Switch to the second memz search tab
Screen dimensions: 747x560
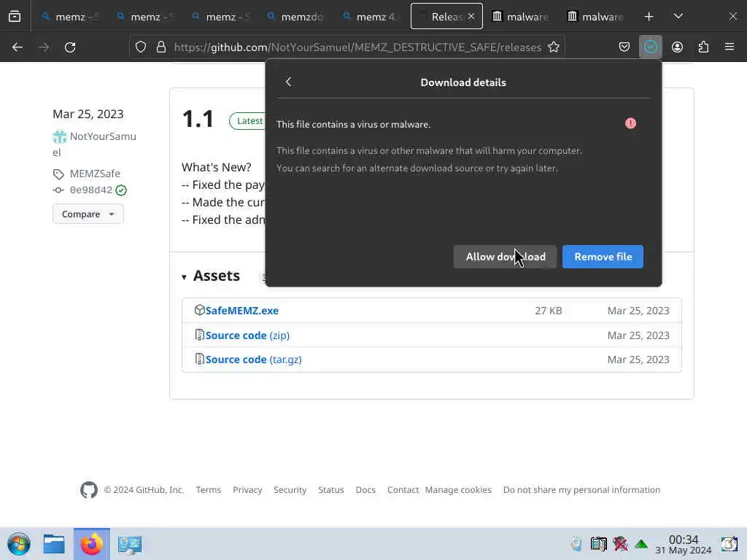(x=145, y=17)
